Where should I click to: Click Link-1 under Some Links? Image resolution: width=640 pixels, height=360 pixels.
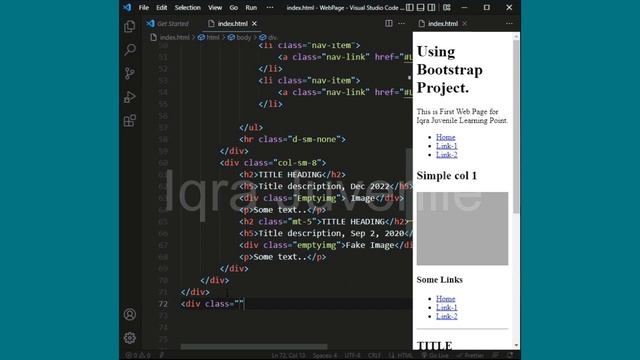coord(447,307)
